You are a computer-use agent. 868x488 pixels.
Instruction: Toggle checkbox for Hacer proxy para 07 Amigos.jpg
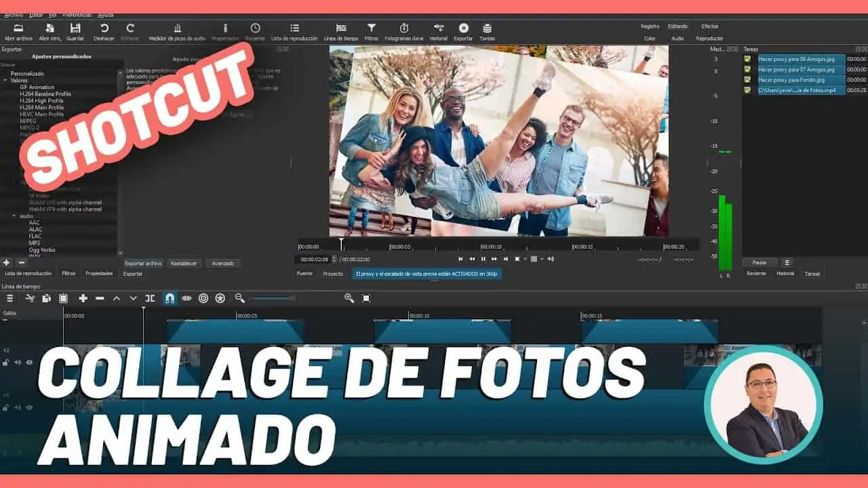coord(747,69)
